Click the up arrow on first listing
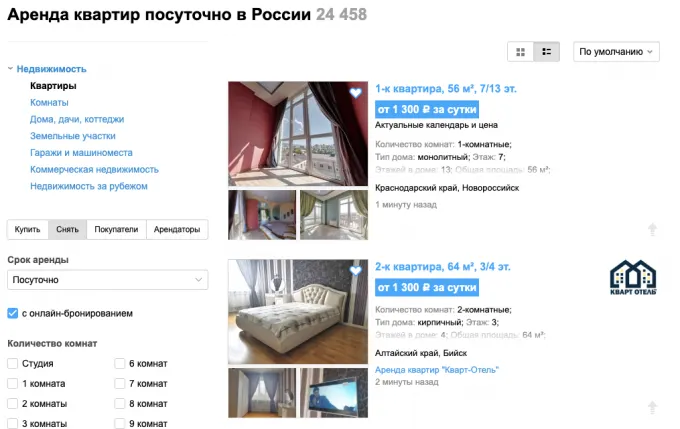The width and height of the screenshot is (680, 429). 652,229
